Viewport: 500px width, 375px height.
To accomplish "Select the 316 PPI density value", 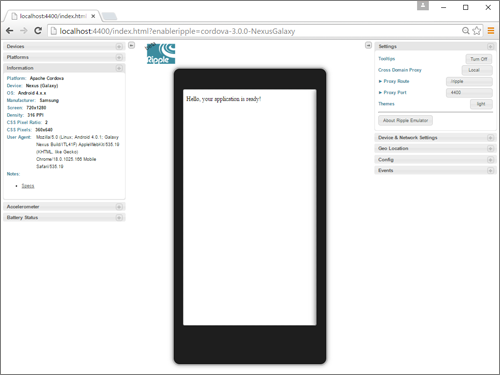I will 35,115.
